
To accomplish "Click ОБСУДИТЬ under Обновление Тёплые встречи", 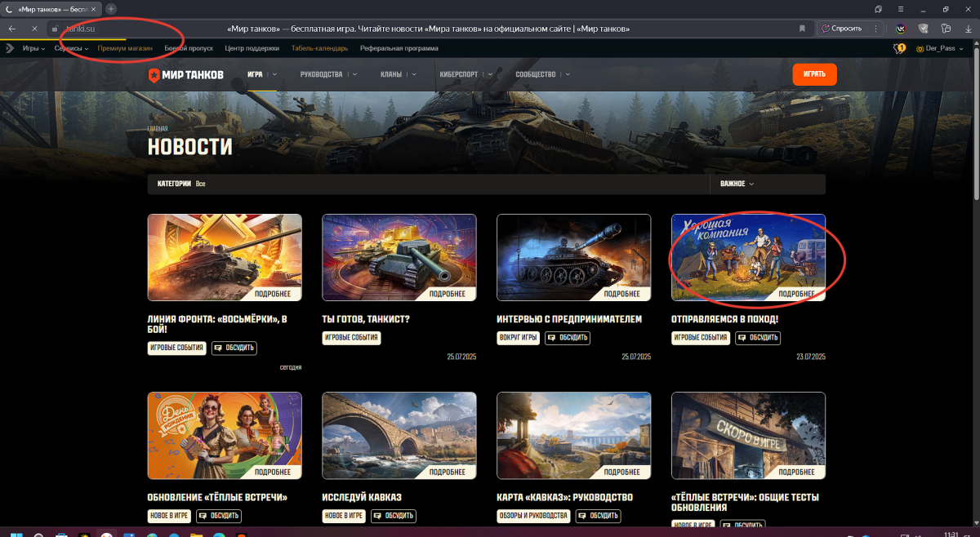I will point(218,516).
